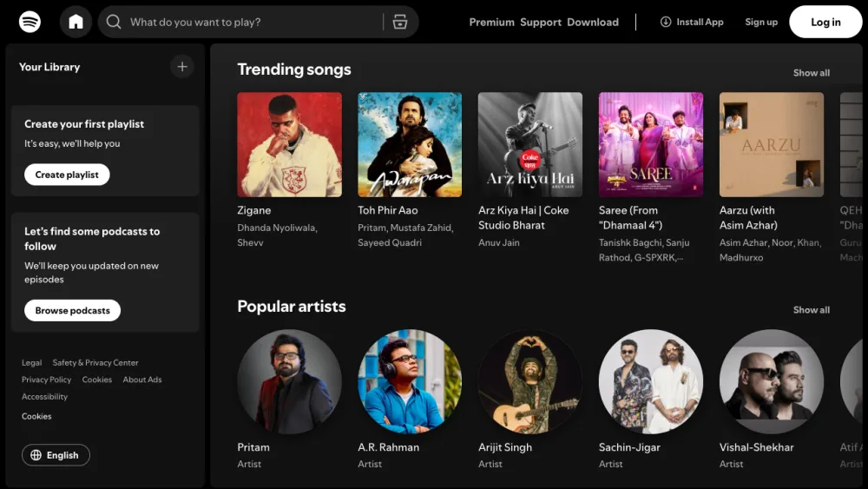Open the Download link

(x=593, y=23)
